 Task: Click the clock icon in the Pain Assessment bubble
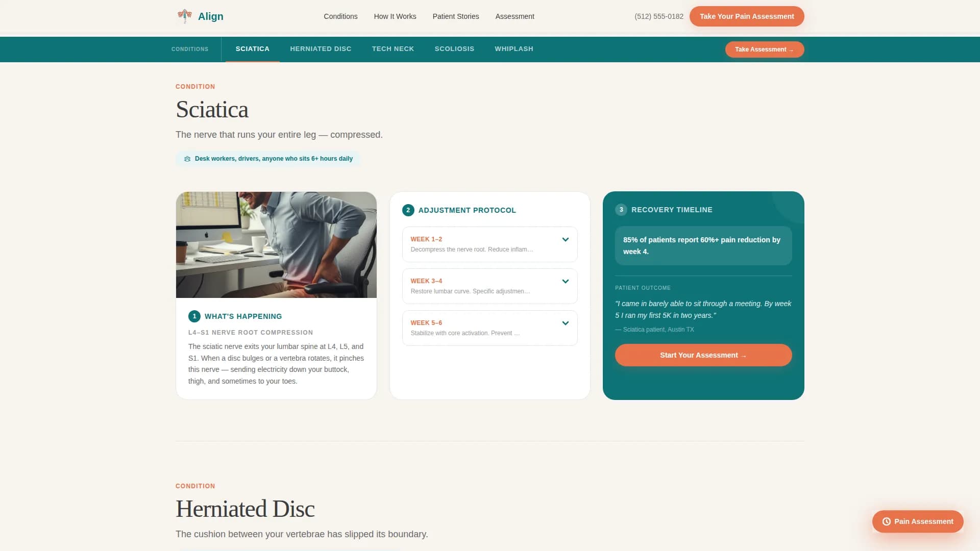pos(886,521)
